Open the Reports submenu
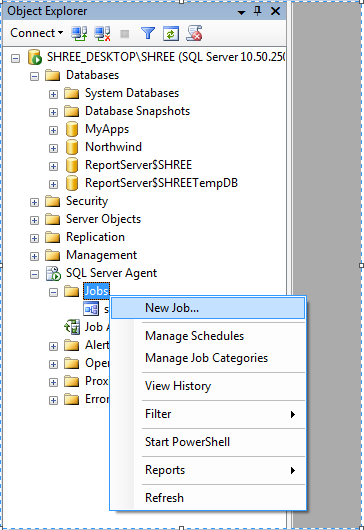This screenshot has width=364, height=530. (208, 470)
